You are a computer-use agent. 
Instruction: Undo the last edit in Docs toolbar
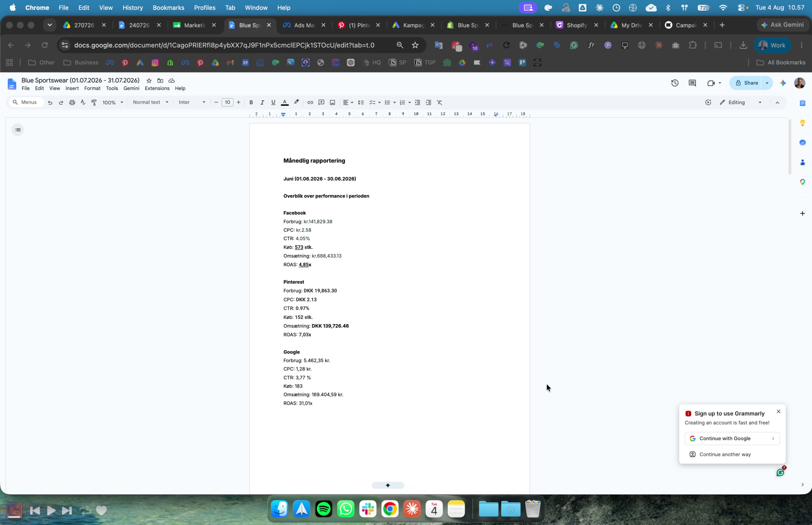pos(50,102)
